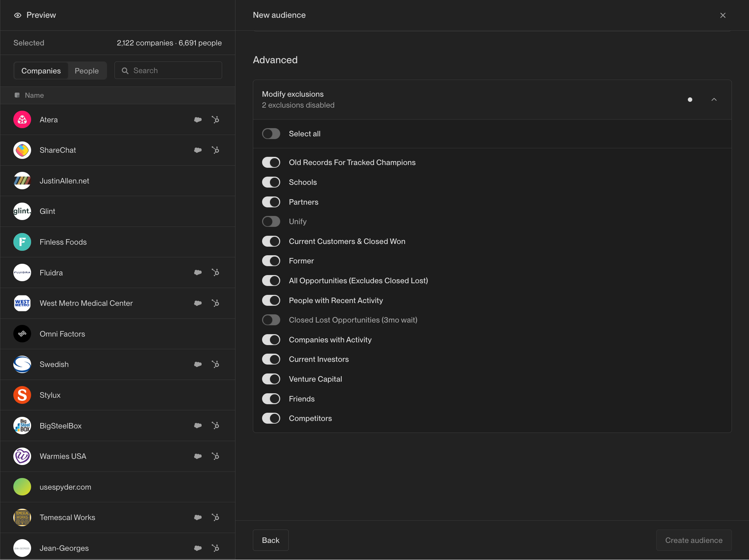Collapse the Modify exclusions section chevron

pyautogui.click(x=714, y=99)
